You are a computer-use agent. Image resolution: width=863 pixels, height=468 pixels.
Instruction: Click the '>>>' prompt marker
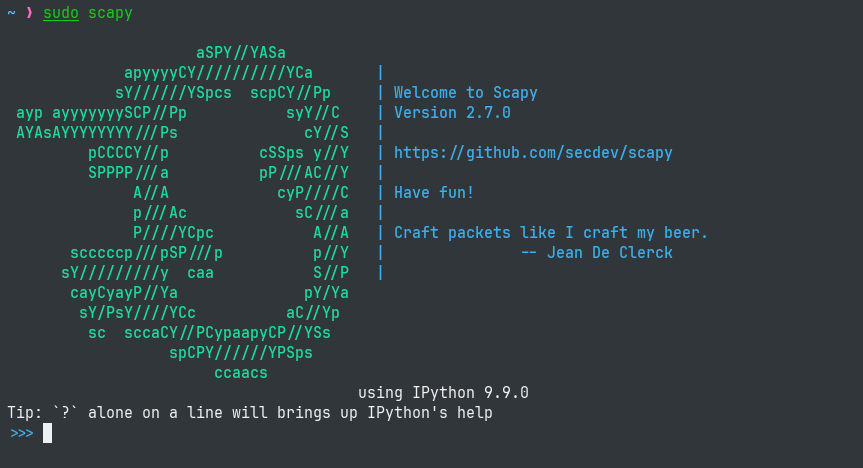21,433
